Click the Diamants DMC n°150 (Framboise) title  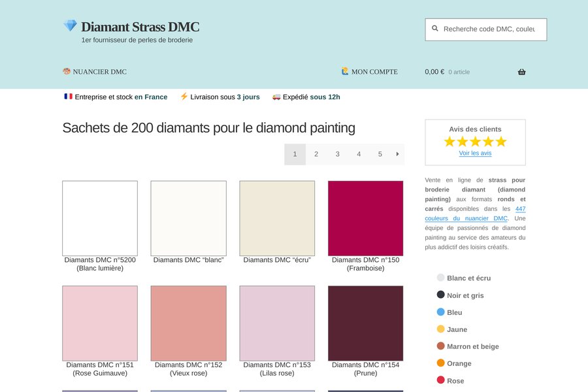[x=366, y=264]
